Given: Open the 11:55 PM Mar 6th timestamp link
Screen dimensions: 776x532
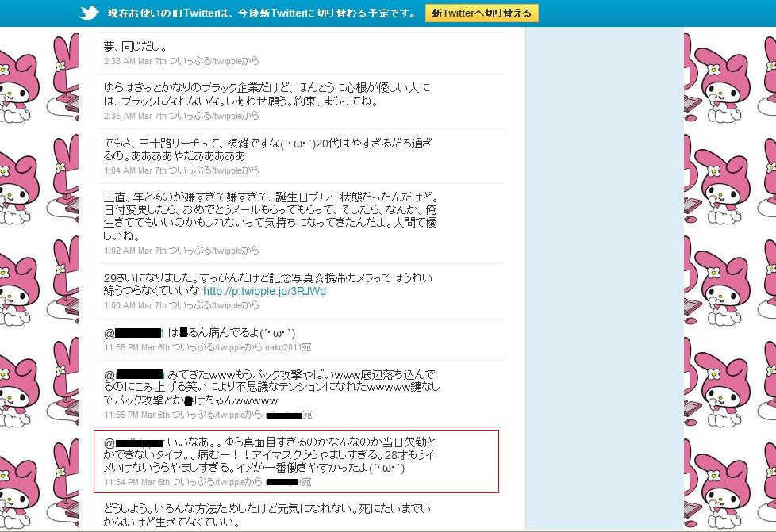Looking at the screenshot, I should tap(136, 415).
